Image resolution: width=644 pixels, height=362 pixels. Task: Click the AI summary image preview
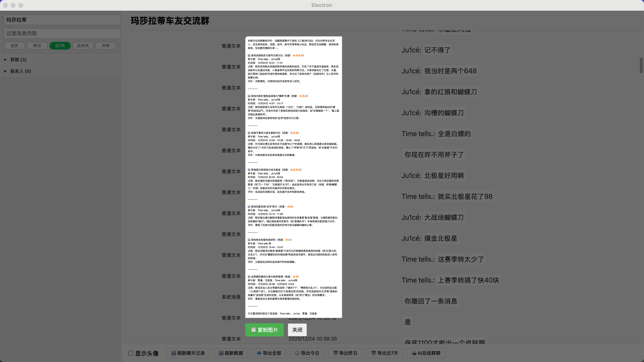coord(294,177)
